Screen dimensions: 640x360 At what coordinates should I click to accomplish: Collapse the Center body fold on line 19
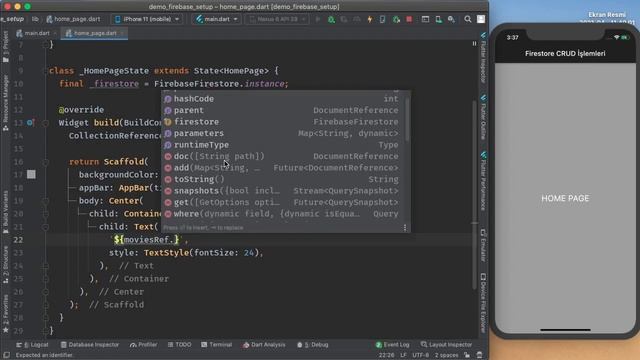(45, 201)
